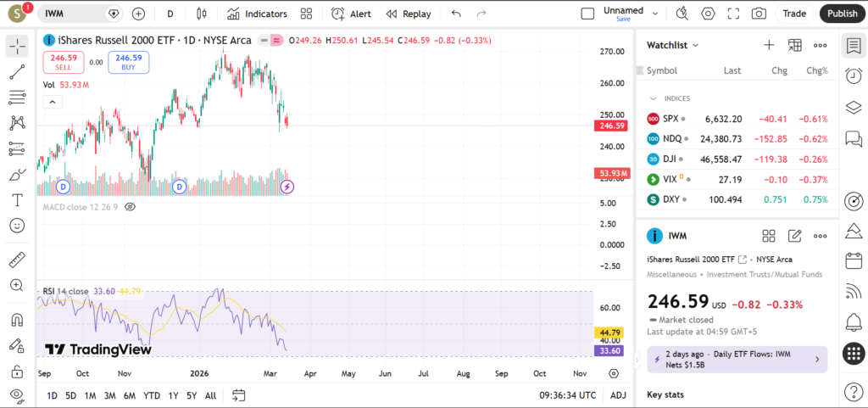Image resolution: width=868 pixels, height=408 pixels.
Task: Toggle MACD indicator visibility eye
Action: (130, 206)
